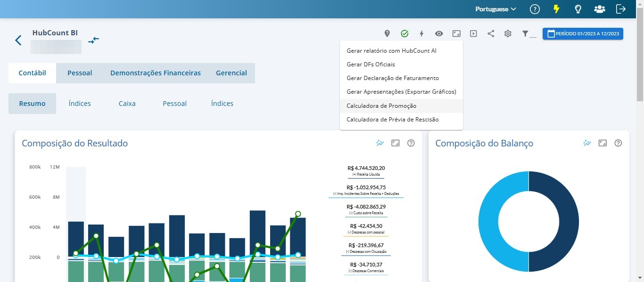Click the location pin toolbar icon

click(387, 33)
